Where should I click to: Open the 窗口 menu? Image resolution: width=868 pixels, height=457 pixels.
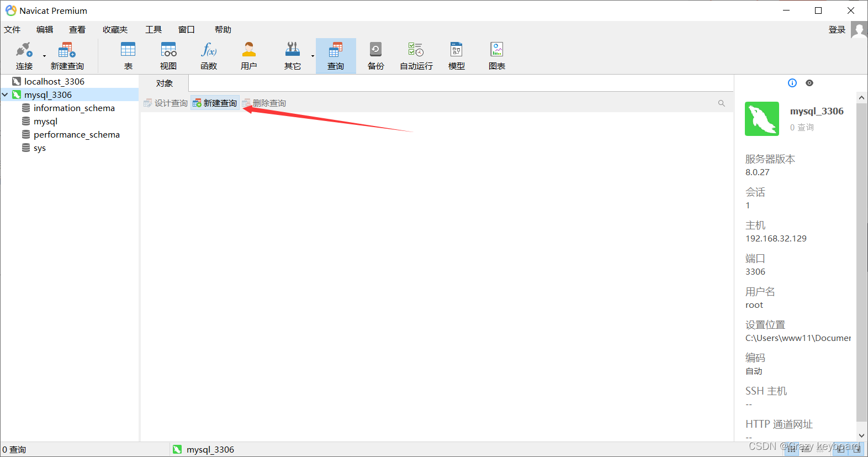187,30
